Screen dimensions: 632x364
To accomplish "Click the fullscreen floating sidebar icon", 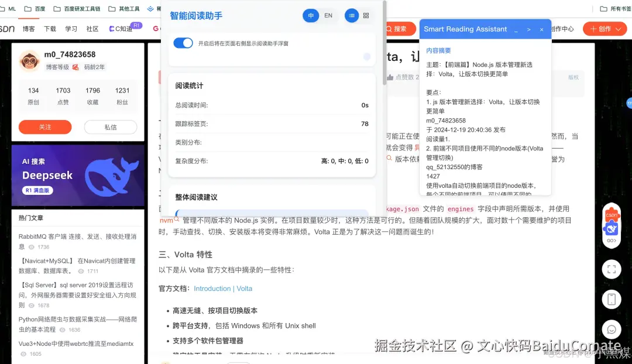I will pos(612,269).
